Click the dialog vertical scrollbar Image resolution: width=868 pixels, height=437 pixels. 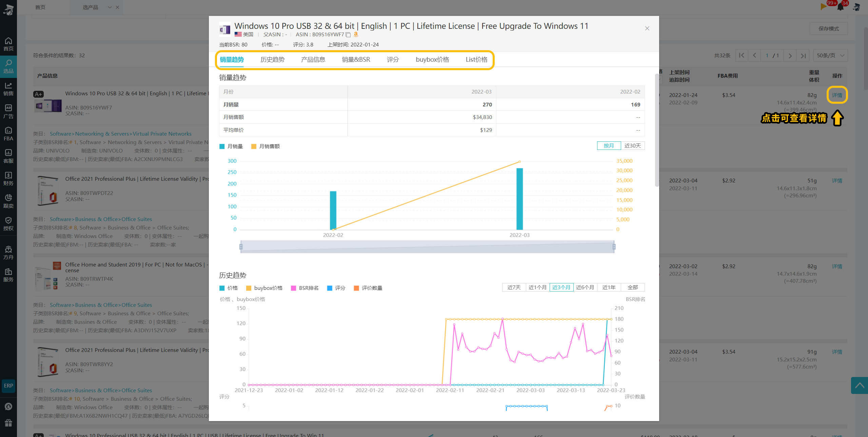[x=657, y=130]
